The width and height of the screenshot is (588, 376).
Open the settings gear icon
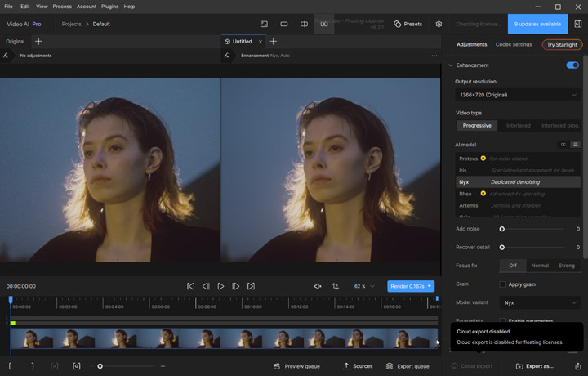439,24
